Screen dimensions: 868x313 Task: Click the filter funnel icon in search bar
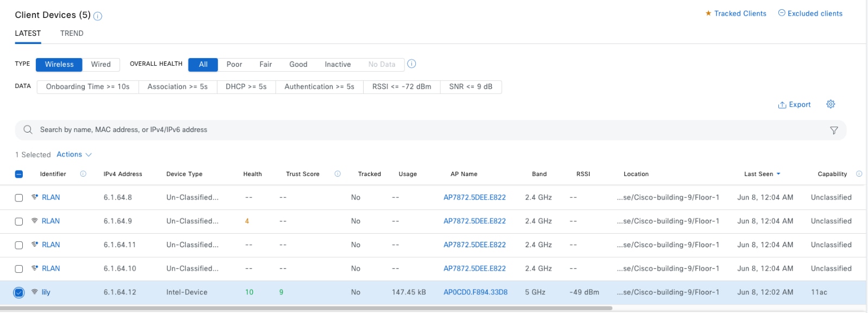coord(834,130)
